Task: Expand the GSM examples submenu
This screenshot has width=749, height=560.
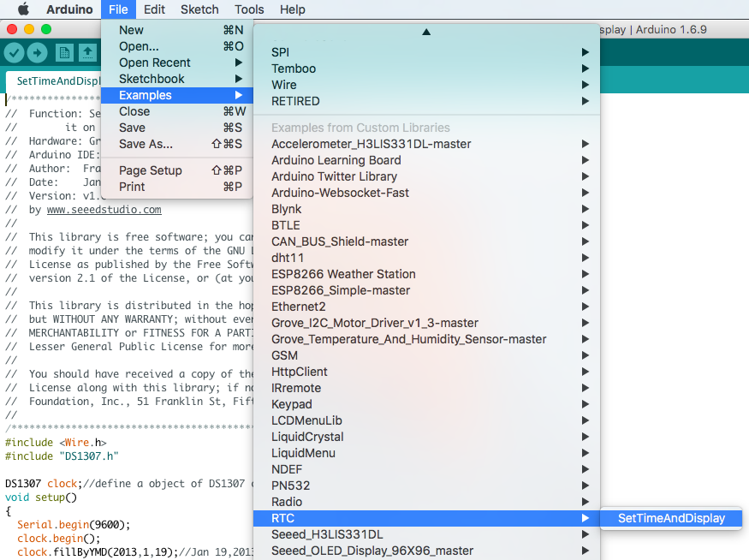Action: [426, 355]
